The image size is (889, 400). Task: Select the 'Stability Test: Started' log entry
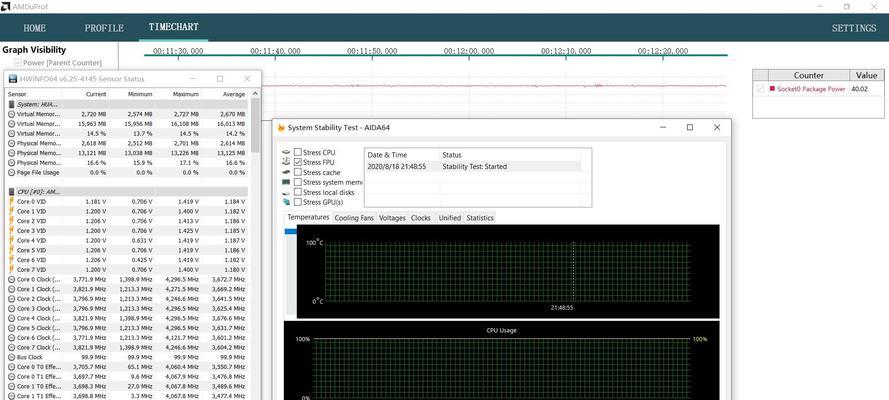[474, 167]
